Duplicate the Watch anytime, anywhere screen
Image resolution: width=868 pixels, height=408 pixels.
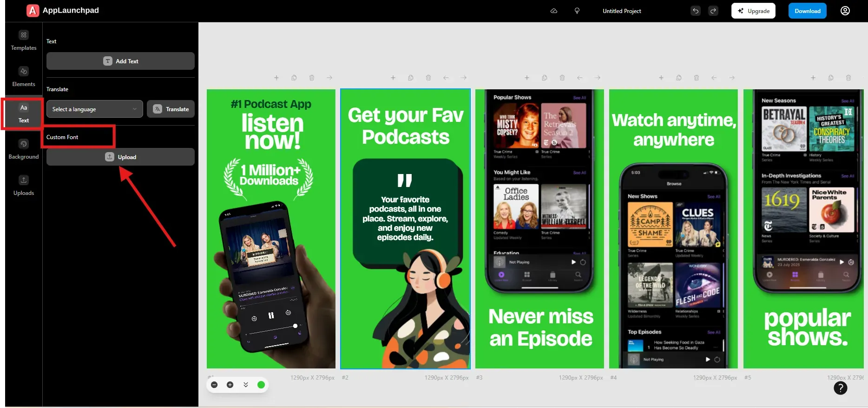[x=679, y=78]
